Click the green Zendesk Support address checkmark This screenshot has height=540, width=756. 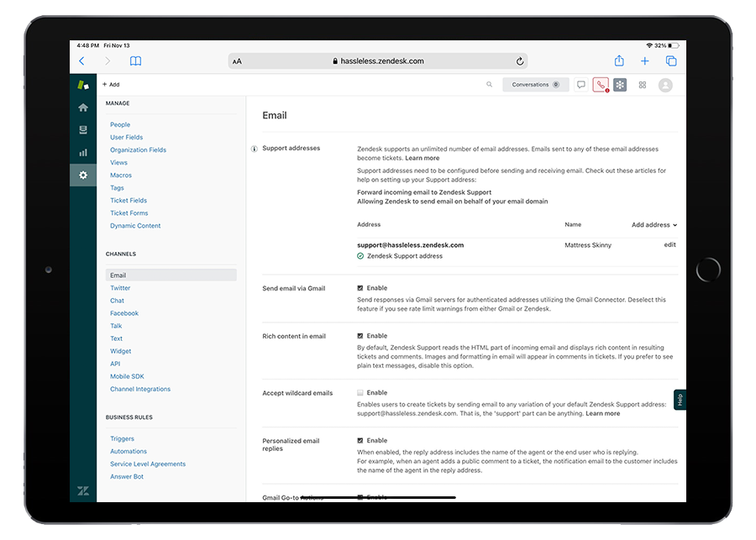tap(360, 256)
